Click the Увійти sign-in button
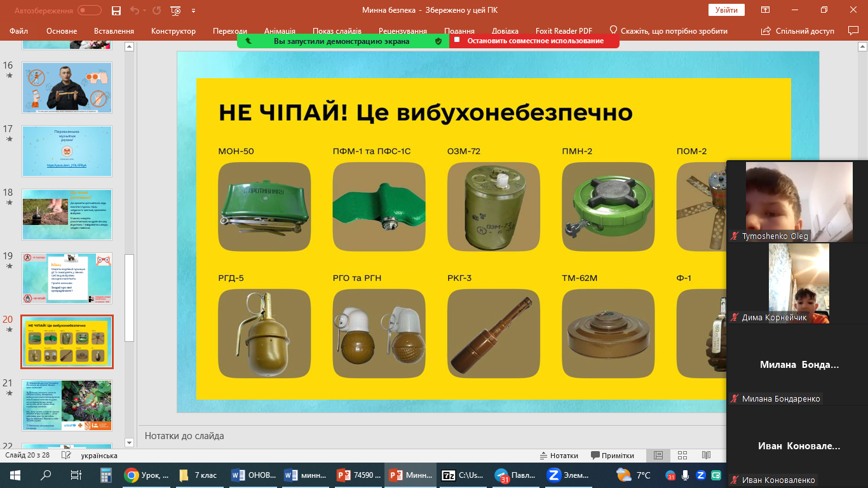Image resolution: width=868 pixels, height=488 pixels. click(x=726, y=10)
